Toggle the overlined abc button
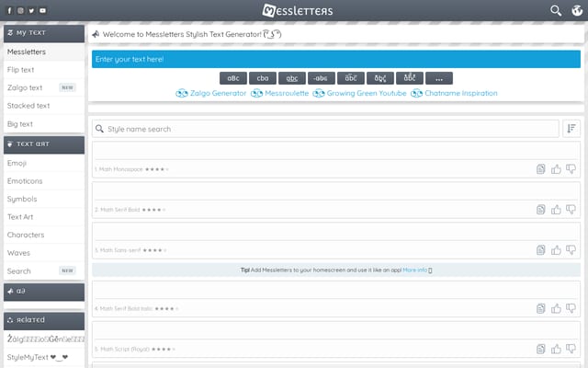 351,78
